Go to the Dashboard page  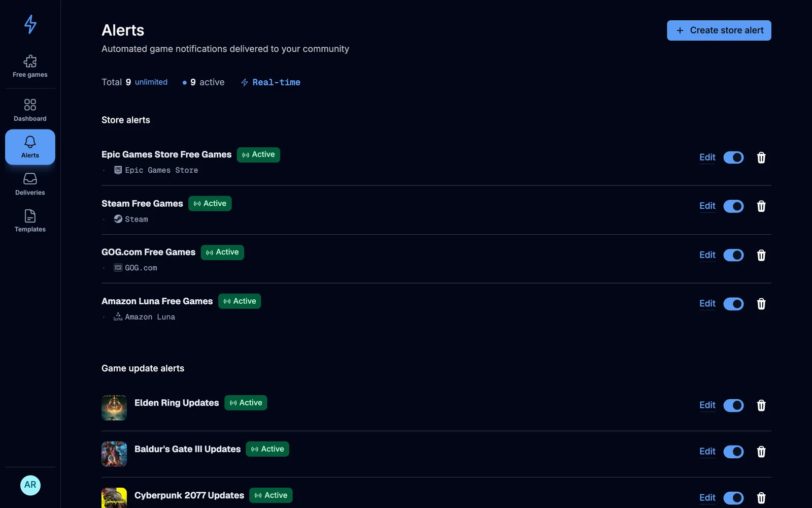click(x=30, y=110)
